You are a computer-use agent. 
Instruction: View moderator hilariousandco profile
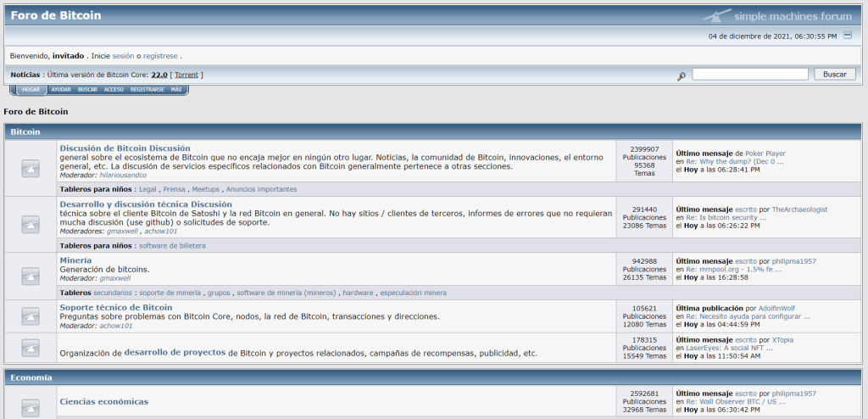[124, 175]
